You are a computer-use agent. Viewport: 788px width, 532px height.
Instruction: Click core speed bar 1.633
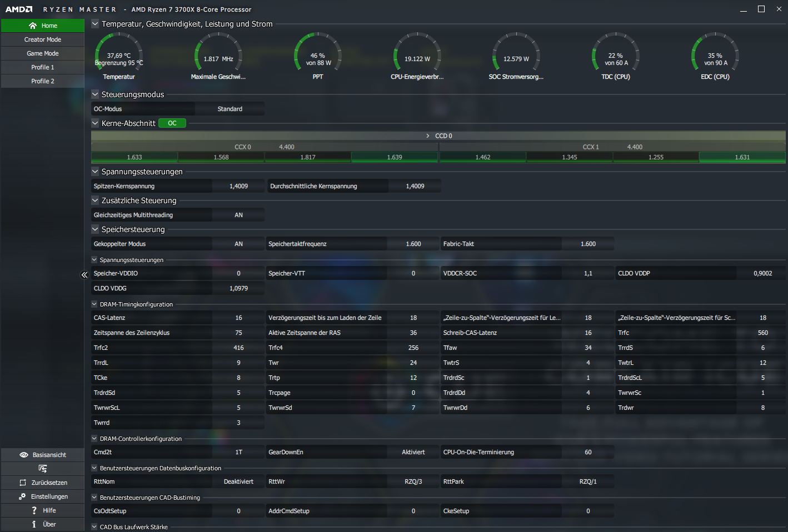[x=134, y=157]
